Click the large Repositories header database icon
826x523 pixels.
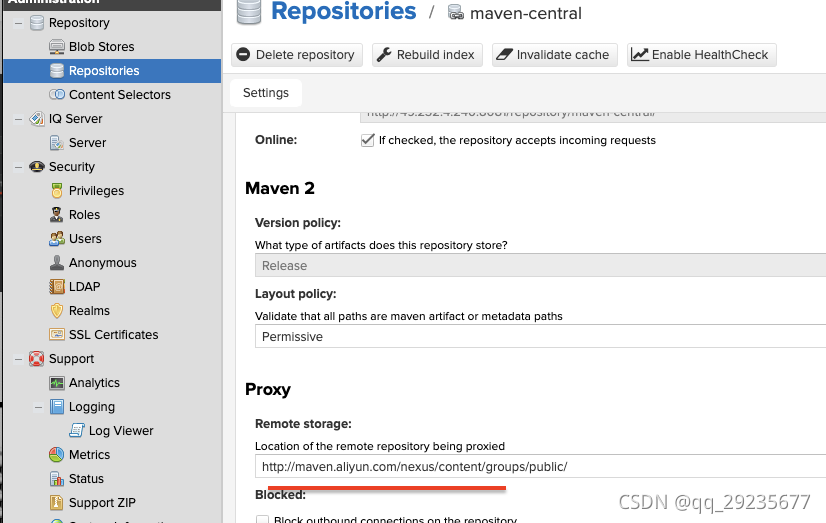click(x=249, y=12)
